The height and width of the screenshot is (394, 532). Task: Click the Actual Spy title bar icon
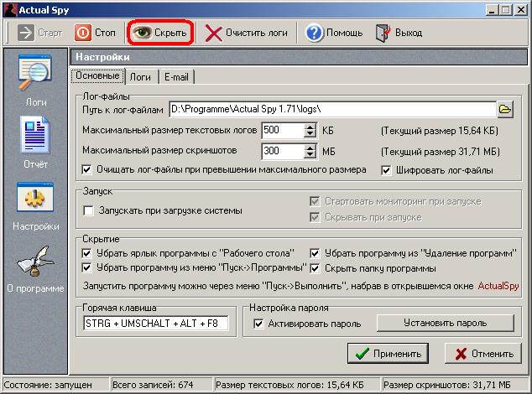tap(10, 10)
